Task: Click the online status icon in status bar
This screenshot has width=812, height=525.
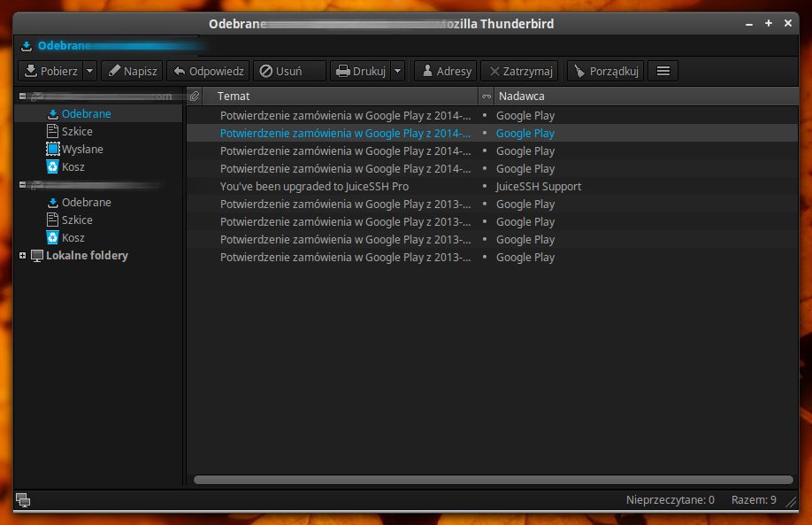Action: 23,500
